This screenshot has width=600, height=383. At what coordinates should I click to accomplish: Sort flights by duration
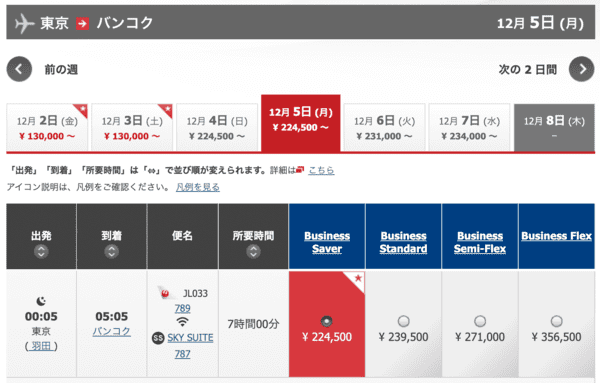coord(253,251)
